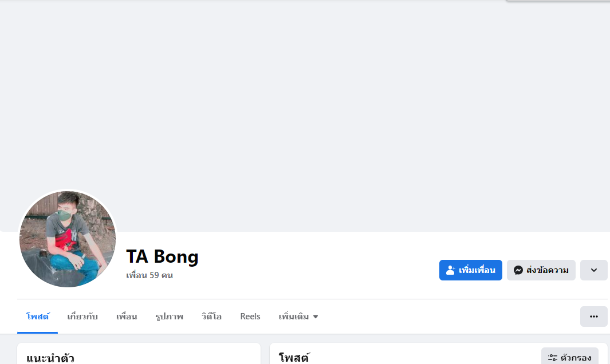Click the Messenger icon in message button
Image resolution: width=610 pixels, height=364 pixels.
pyautogui.click(x=518, y=270)
